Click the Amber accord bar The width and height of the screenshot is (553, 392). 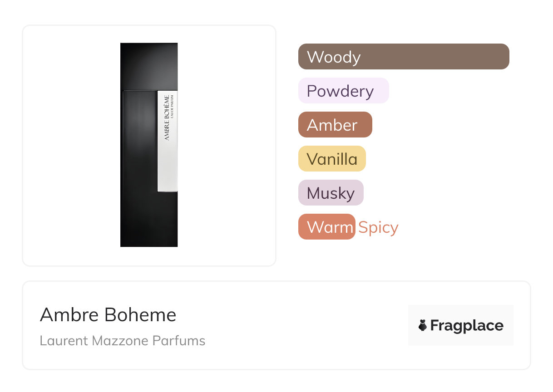click(365, 125)
